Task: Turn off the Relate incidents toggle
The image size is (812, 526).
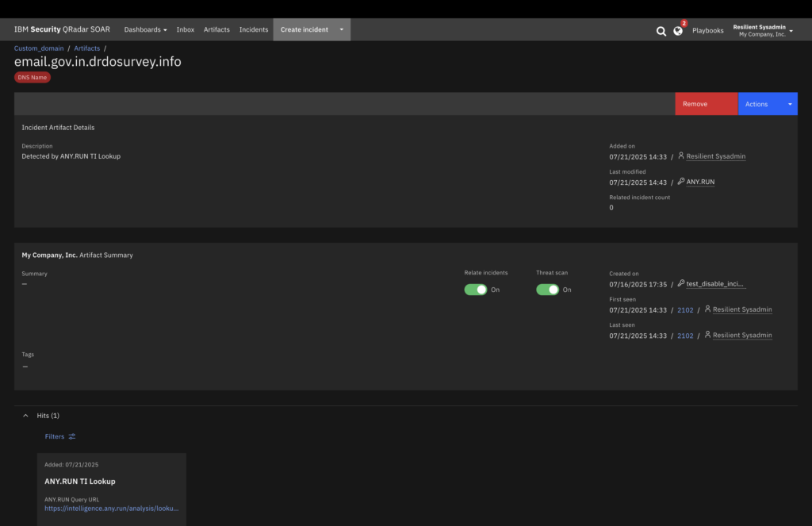Action: coord(476,290)
